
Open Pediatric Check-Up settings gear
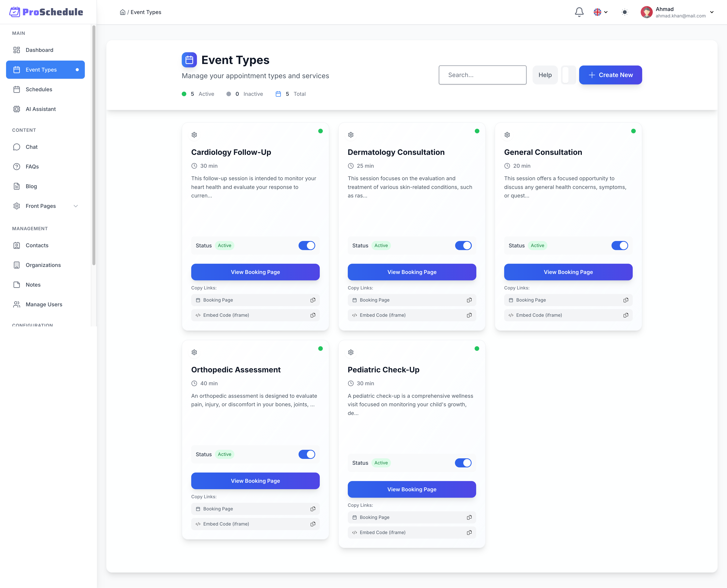(x=351, y=352)
